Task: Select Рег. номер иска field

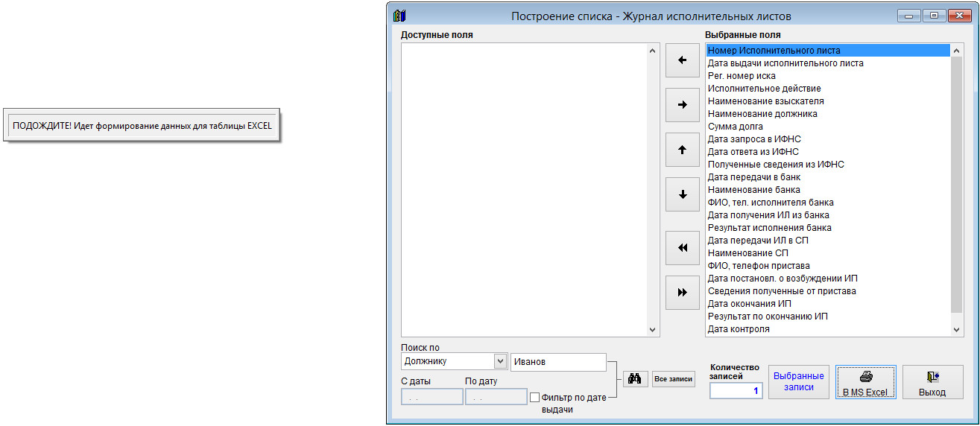Action: 828,76
